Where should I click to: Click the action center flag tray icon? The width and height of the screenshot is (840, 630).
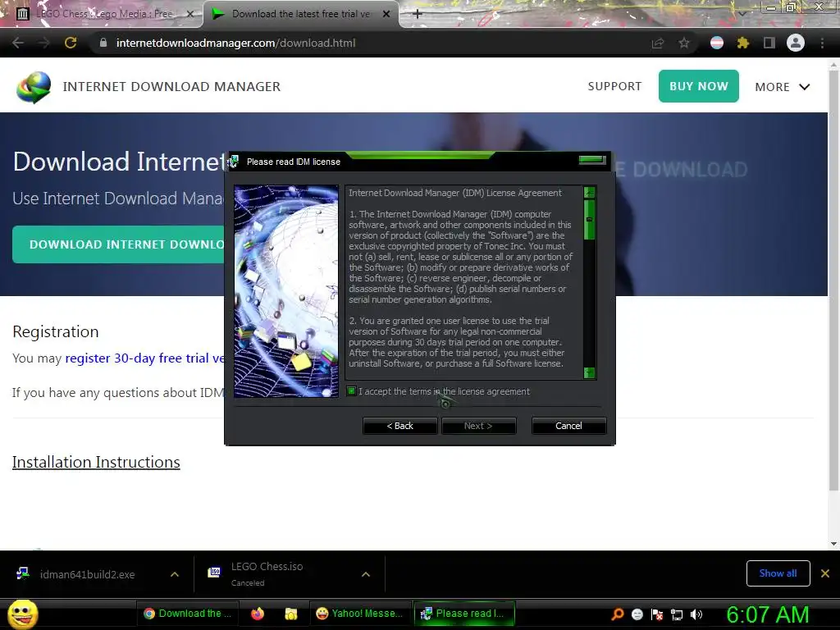coord(657,614)
